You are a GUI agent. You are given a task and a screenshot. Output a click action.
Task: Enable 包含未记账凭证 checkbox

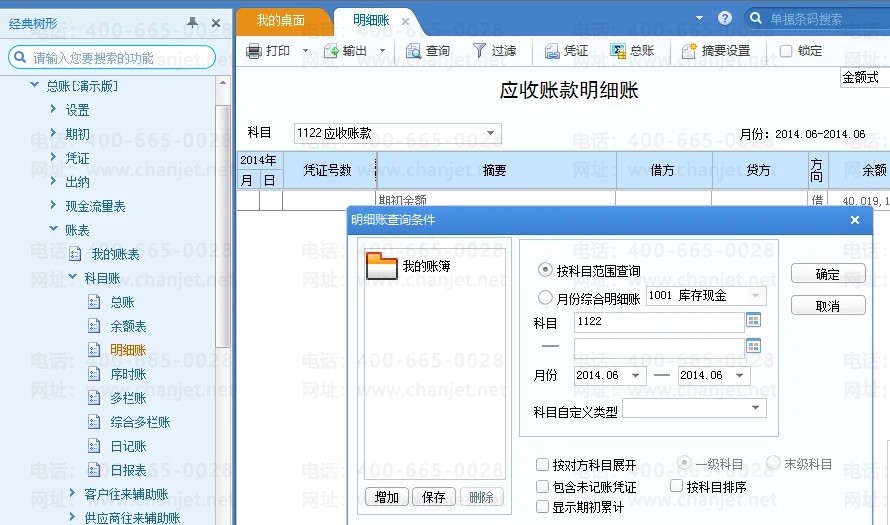542,486
